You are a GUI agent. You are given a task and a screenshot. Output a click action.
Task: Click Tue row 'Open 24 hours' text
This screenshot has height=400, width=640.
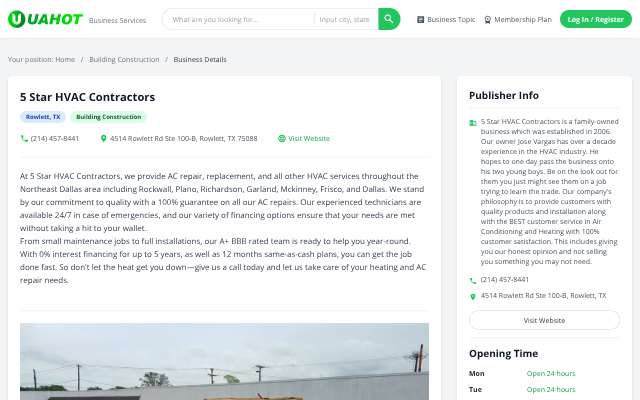tap(551, 389)
